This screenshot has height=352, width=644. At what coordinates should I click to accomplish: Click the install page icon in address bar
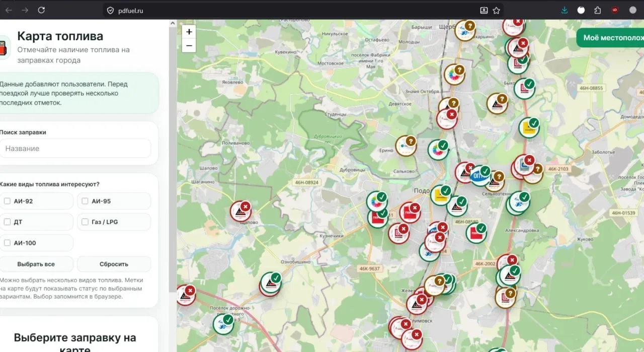pyautogui.click(x=484, y=10)
